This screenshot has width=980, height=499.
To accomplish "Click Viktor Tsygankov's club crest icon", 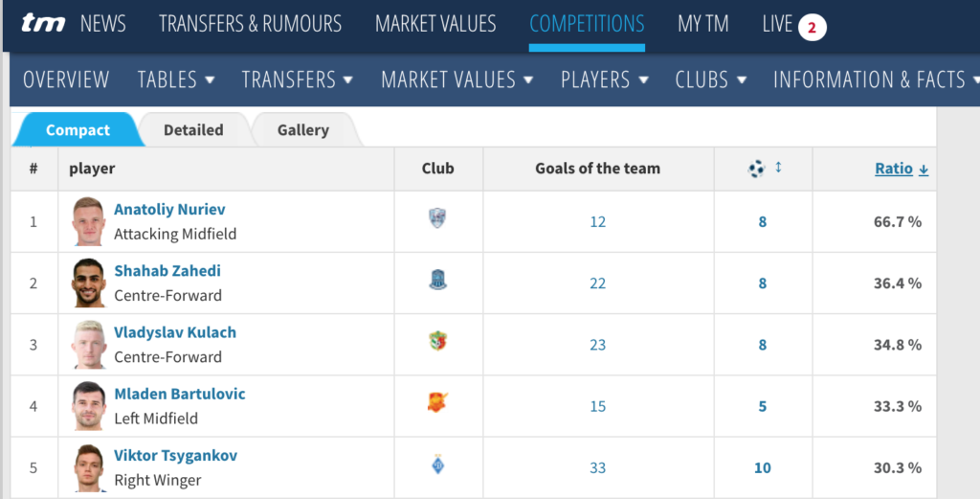I will pos(437,465).
